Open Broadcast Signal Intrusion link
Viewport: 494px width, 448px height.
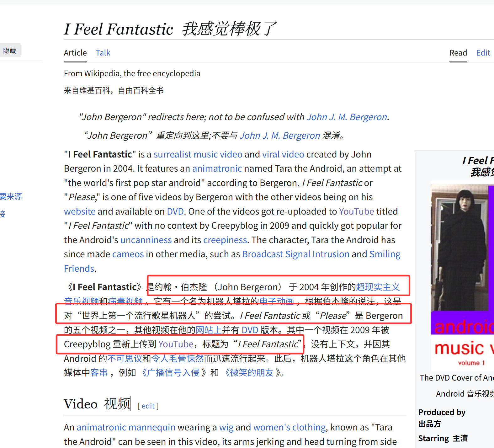(296, 254)
